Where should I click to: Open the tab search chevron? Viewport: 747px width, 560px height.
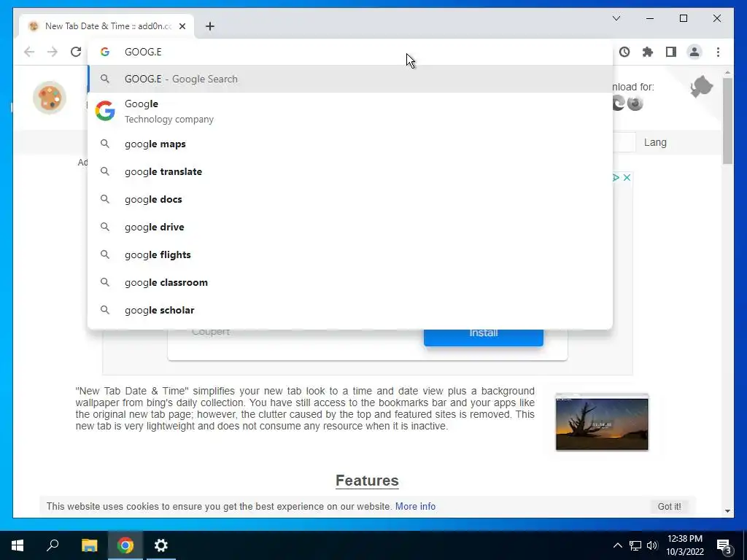(616, 18)
